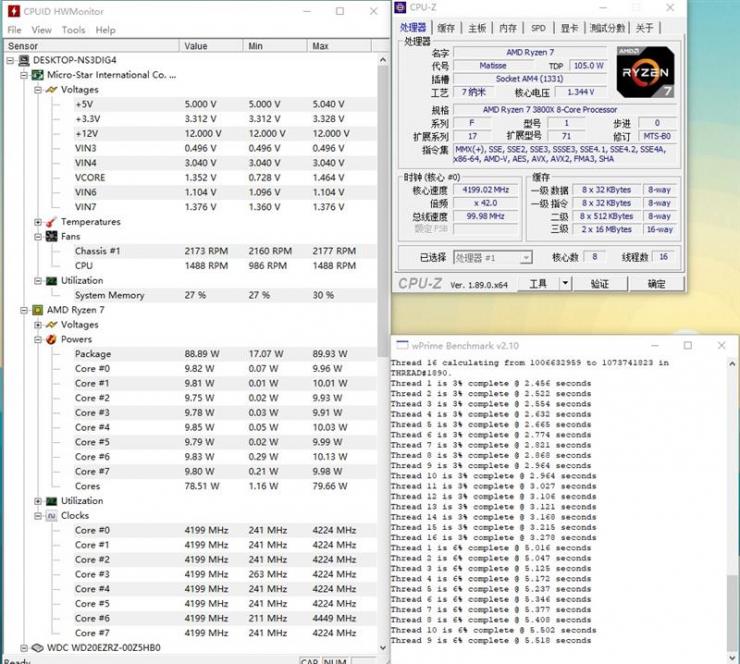Select the Core #0 power row
This screenshot has width=740, height=664.
225,369
